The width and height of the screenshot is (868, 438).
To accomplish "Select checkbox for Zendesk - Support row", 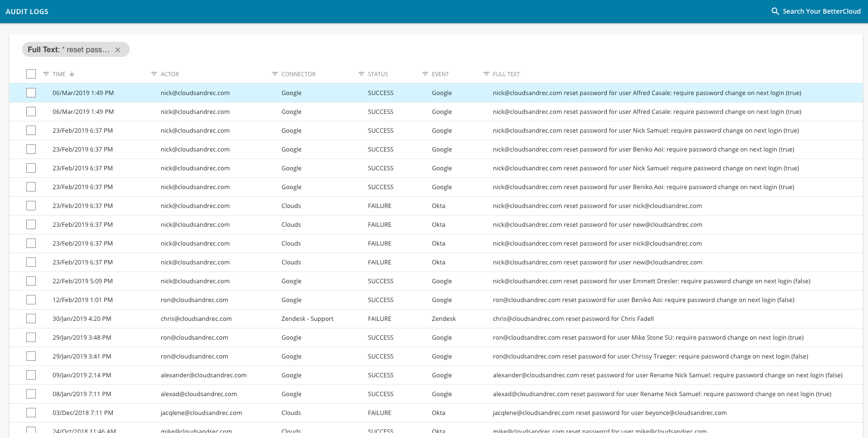I will [x=31, y=319].
